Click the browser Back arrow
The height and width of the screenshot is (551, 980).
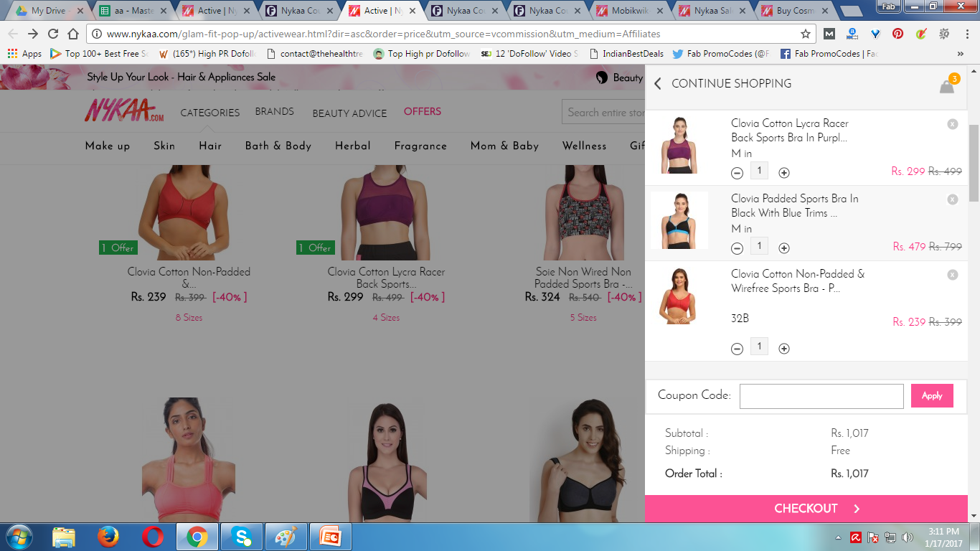(13, 34)
